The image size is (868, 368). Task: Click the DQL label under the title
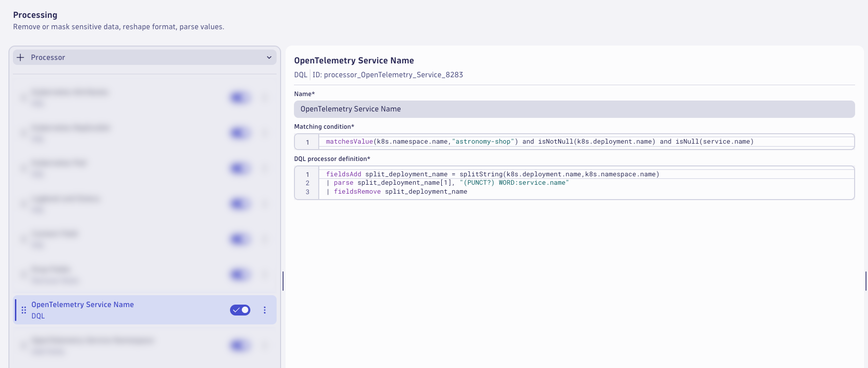301,75
